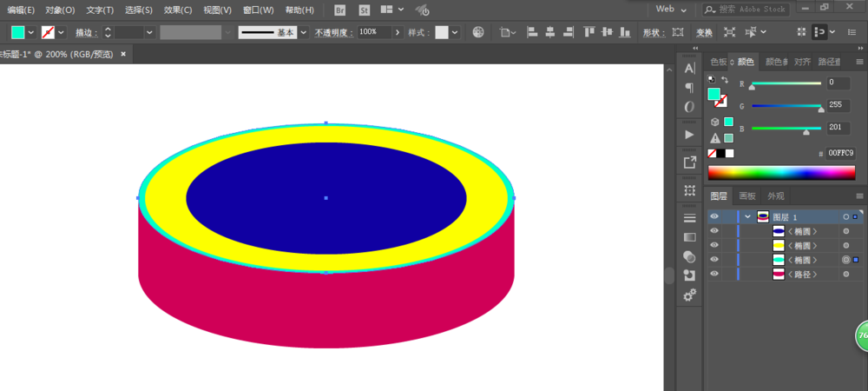Viewport: 868px width, 391px height.
Task: Open the Bridge (Br) icon
Action: [339, 10]
